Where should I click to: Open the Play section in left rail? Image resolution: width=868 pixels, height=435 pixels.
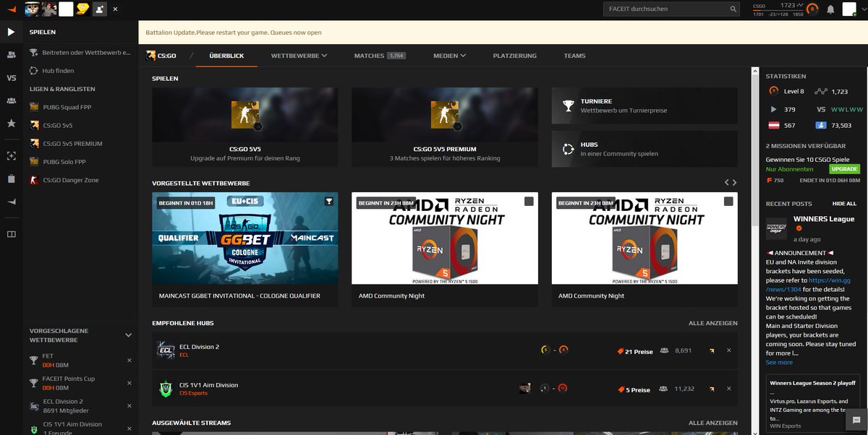point(11,32)
